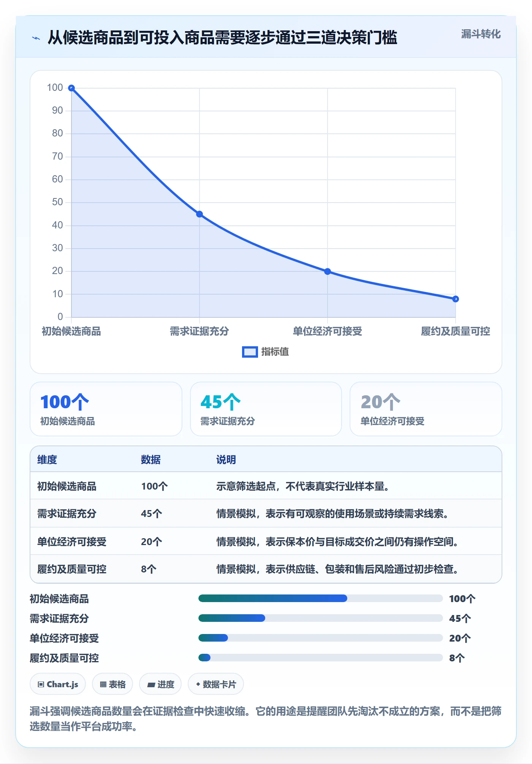Click the bar icon in the 进度 chip
This screenshot has height=764, width=532.
(151, 685)
